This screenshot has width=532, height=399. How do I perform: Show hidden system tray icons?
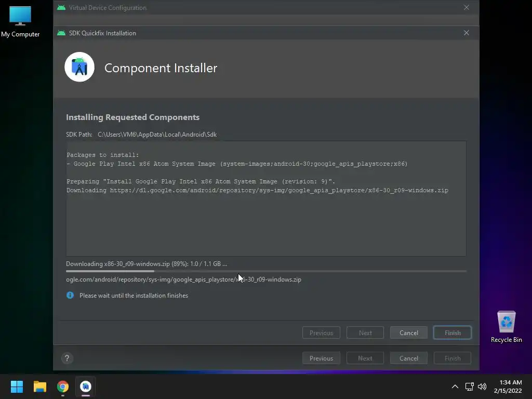pos(455,387)
